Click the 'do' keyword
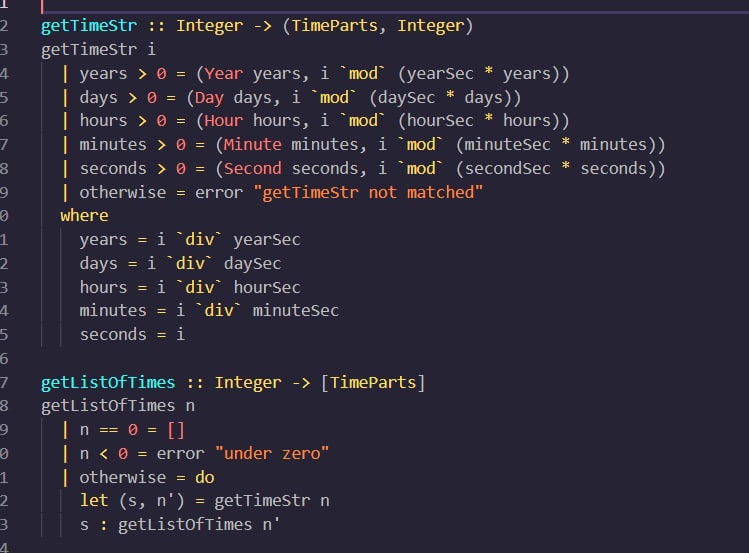749x553 pixels. 204,477
